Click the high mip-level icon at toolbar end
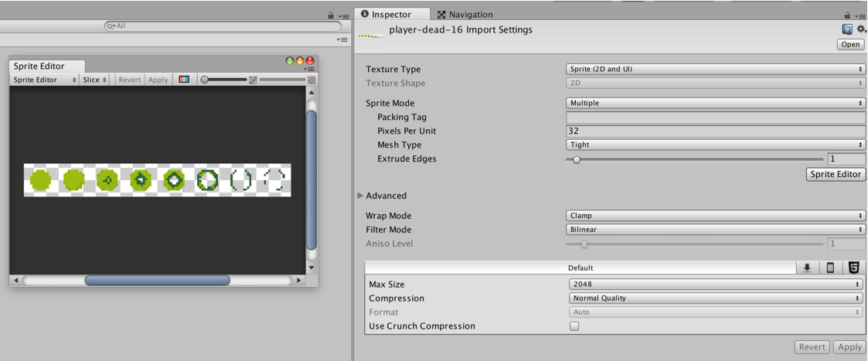 coord(311,80)
